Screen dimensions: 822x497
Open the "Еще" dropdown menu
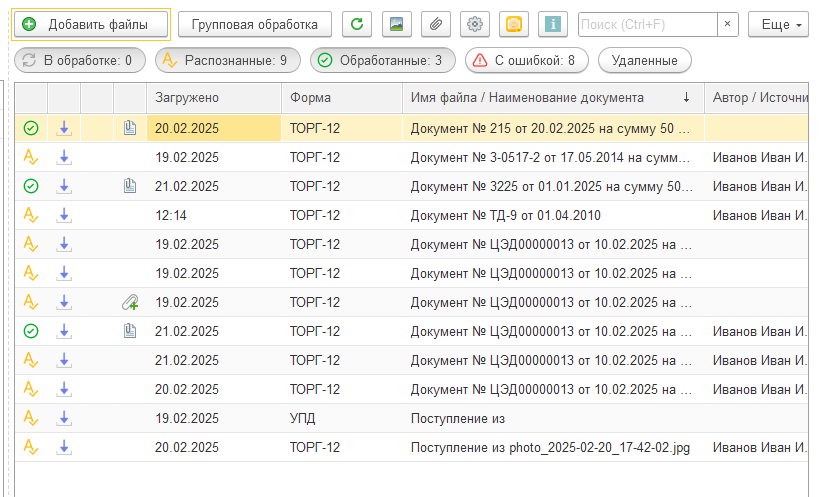(778, 24)
